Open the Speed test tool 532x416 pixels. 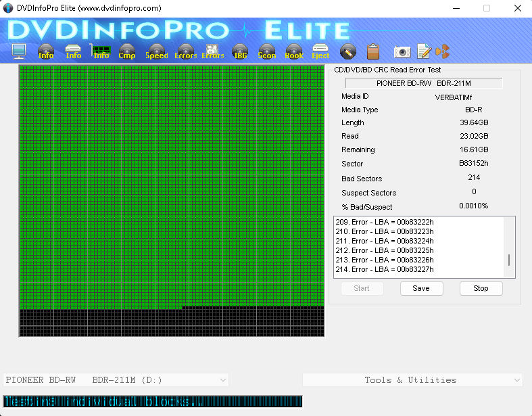point(157,51)
